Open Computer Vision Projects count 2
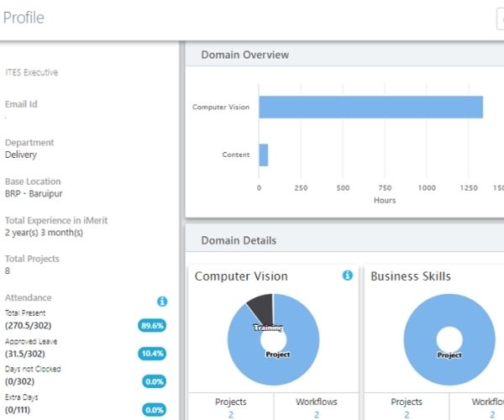This screenshot has height=420, width=504. point(231,415)
